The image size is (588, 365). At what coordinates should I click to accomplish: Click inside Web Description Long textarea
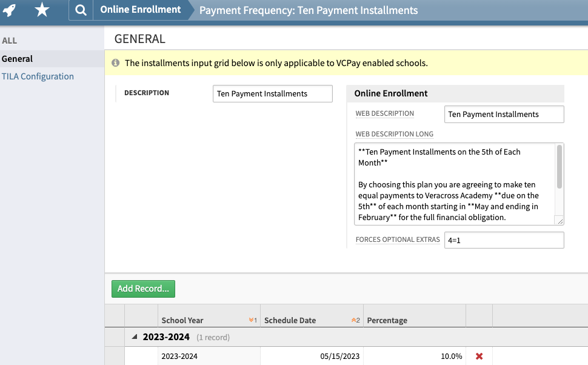tap(455, 184)
